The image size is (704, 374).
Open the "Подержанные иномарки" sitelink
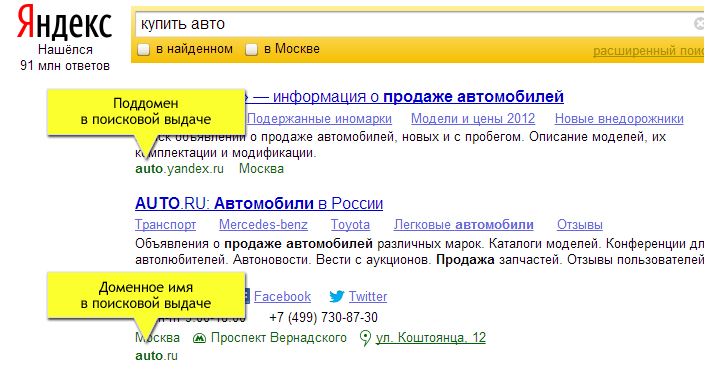[x=319, y=119]
